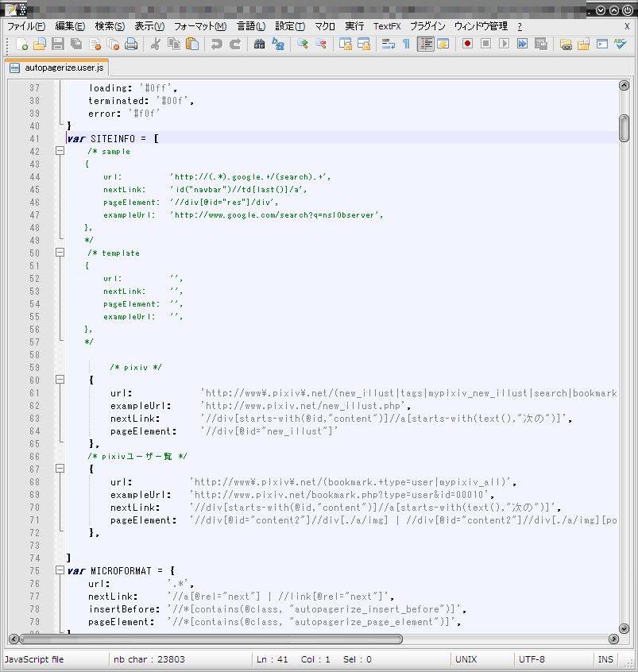The image size is (638, 672).
Task: Open Find with the binoculars icon
Action: pos(260,44)
